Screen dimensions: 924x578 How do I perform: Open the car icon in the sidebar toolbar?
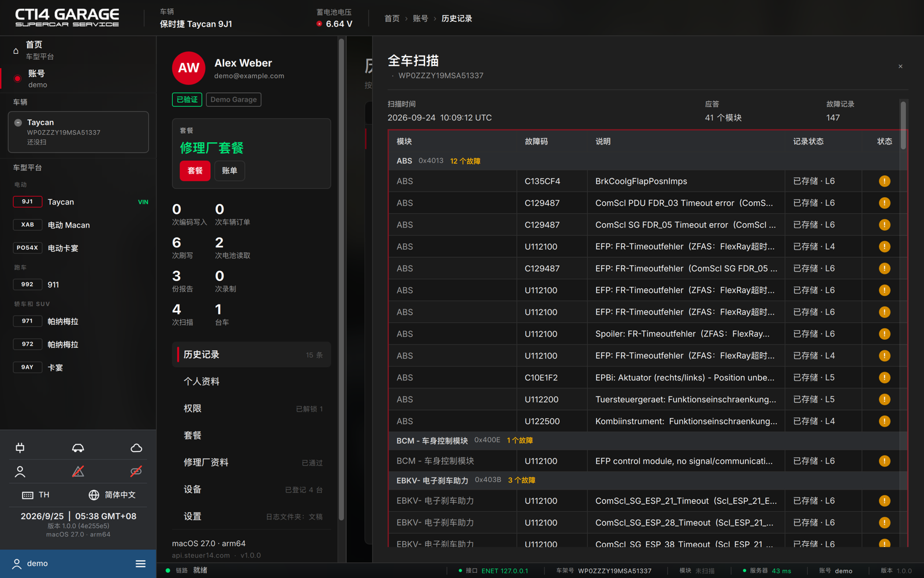[x=78, y=448]
